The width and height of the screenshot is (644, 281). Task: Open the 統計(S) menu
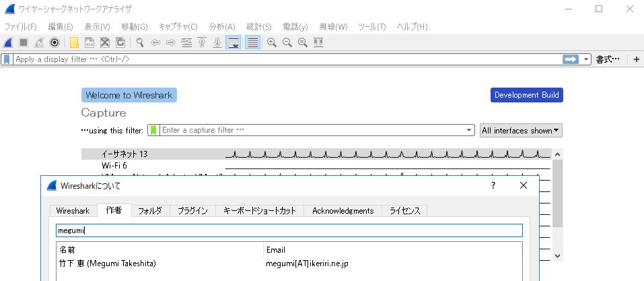(x=259, y=27)
